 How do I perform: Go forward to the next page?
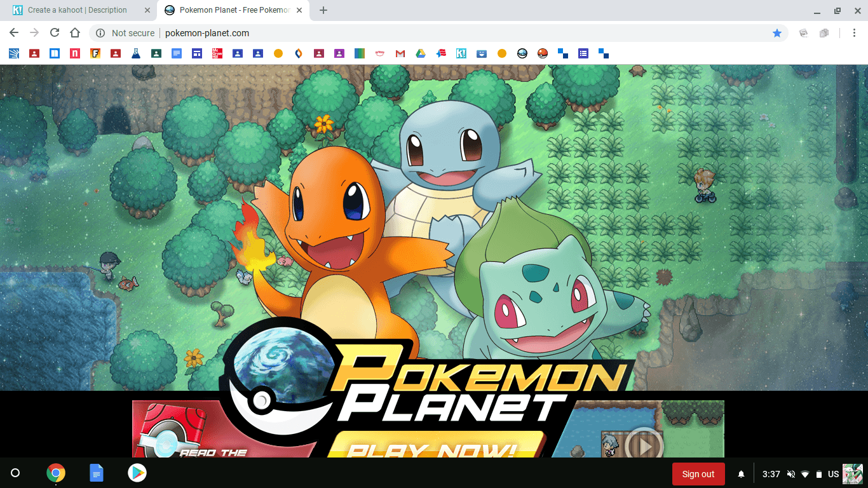coord(34,33)
